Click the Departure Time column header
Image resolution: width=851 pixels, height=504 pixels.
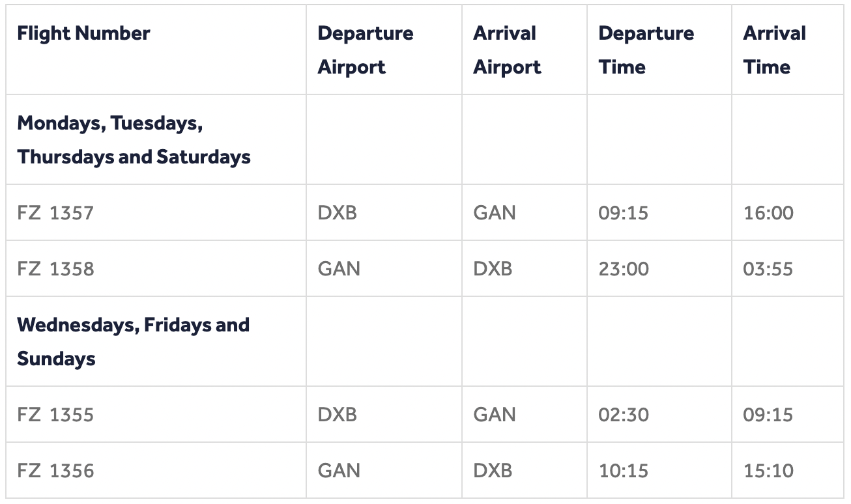coord(646,50)
